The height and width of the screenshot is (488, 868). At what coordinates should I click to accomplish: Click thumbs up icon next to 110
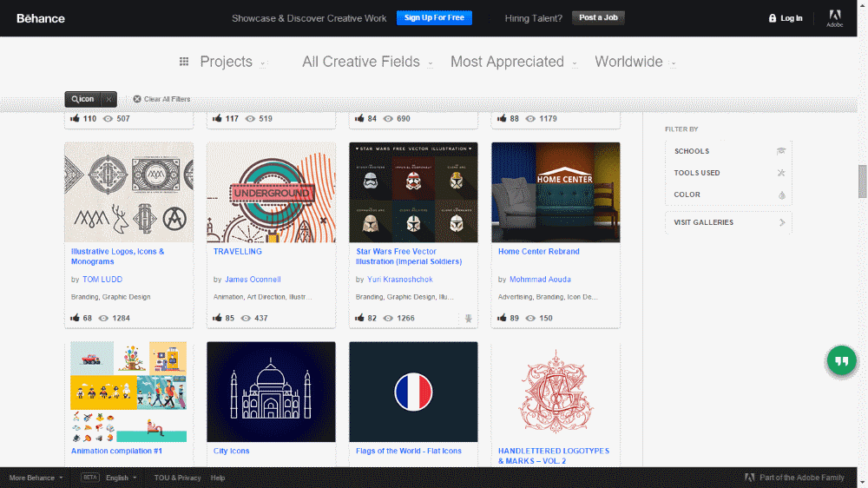pos(75,119)
